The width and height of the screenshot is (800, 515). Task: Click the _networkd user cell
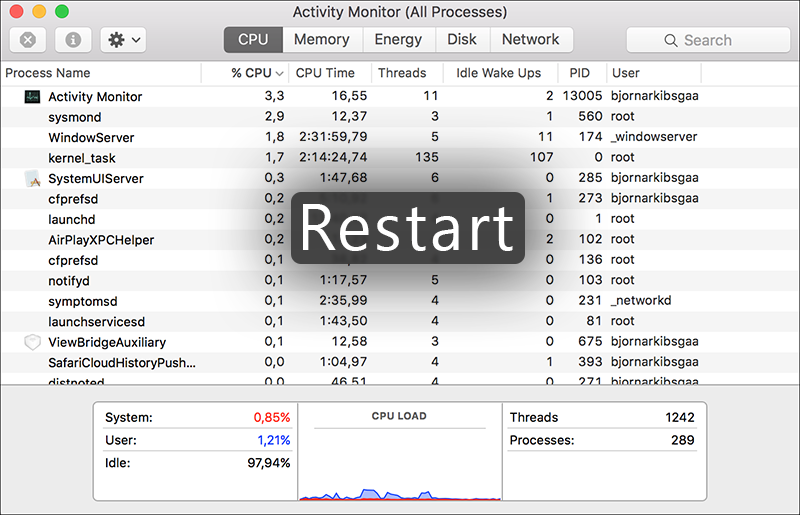pyautogui.click(x=641, y=300)
